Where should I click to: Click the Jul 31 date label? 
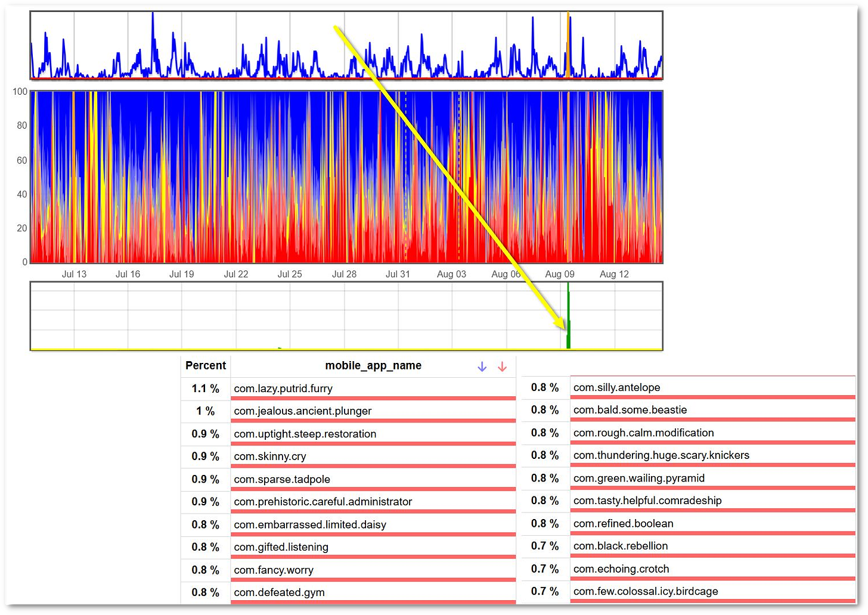coord(398,274)
